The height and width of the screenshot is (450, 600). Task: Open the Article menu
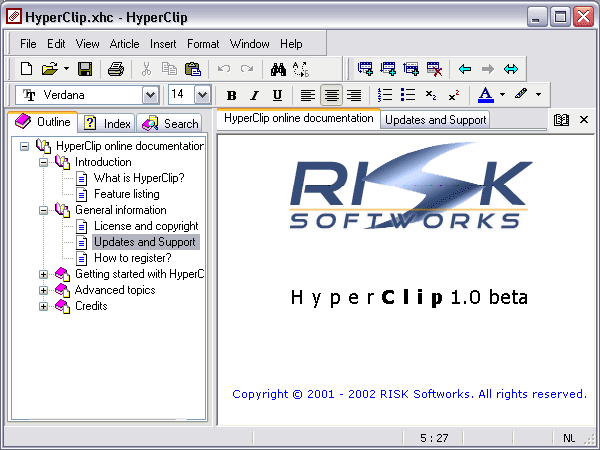click(124, 44)
